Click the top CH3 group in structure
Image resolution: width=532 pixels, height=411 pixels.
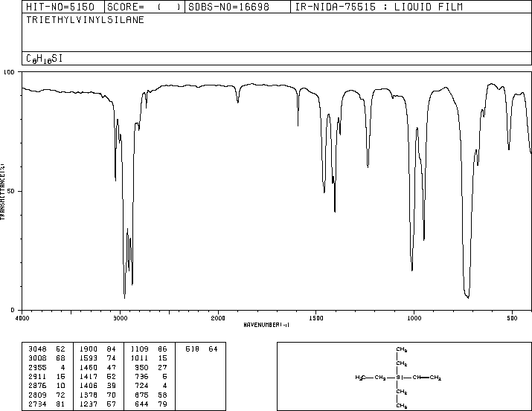pyautogui.click(x=401, y=349)
